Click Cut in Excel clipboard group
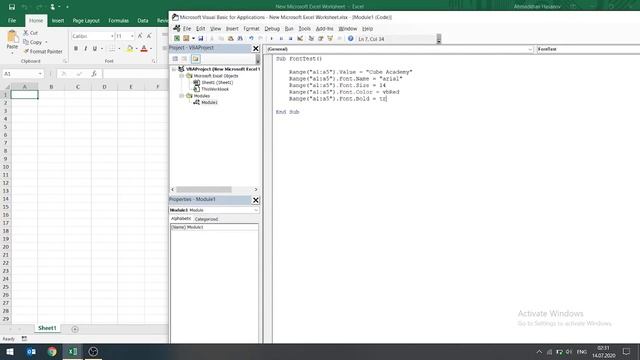The image size is (640, 360). [x=31, y=33]
